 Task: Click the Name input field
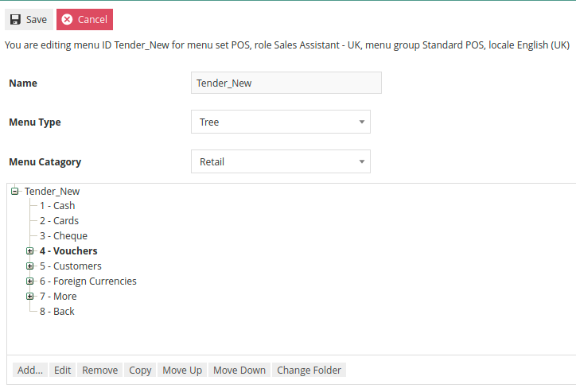[x=286, y=83]
